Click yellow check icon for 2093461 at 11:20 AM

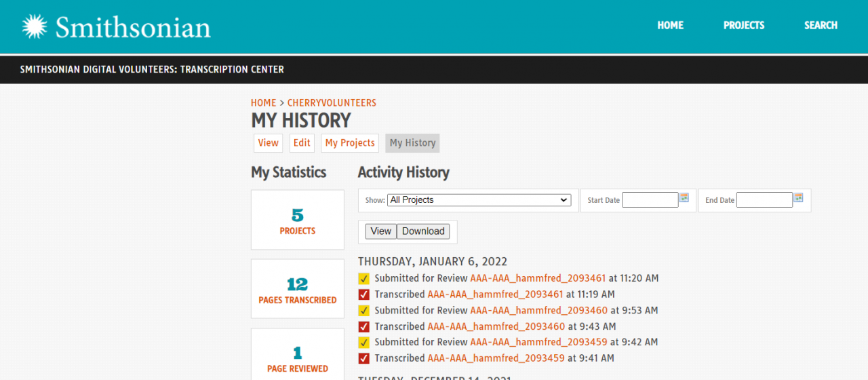pos(364,279)
